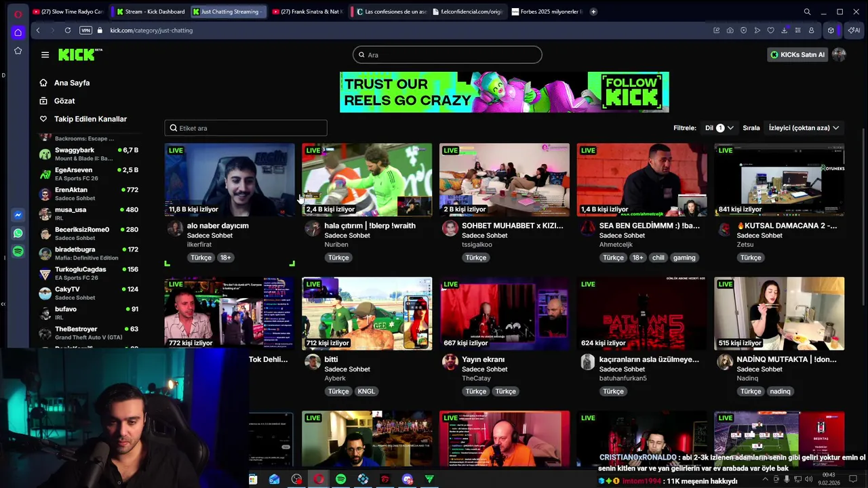The height and width of the screenshot is (488, 868).
Task: Open Nuriben's hala çıtırım stream thumbnail
Action: 367,180
